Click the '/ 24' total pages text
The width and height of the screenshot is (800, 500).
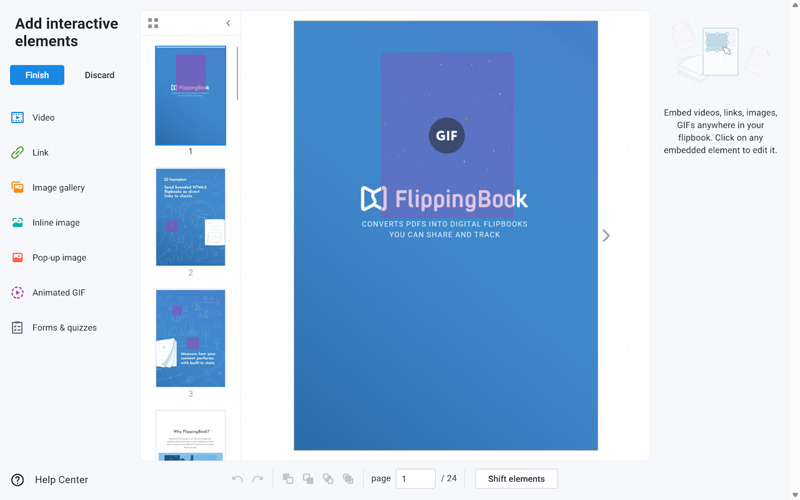coord(448,479)
